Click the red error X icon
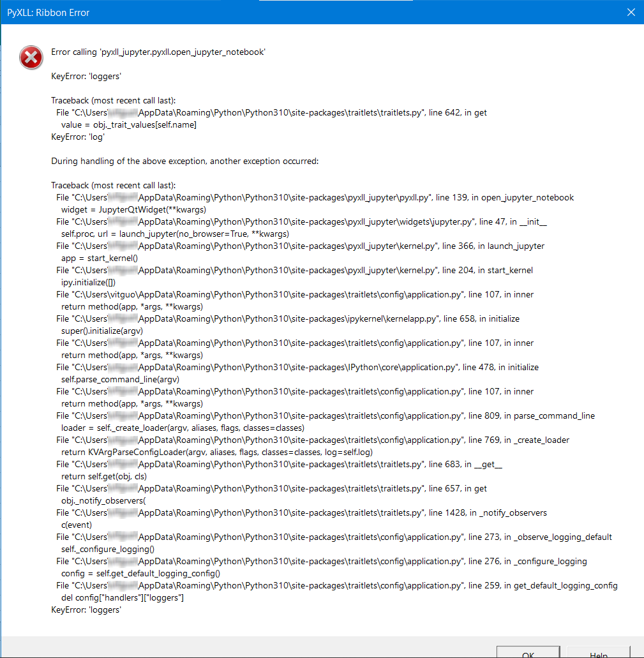Screen dimensions: 644x658 31,57
